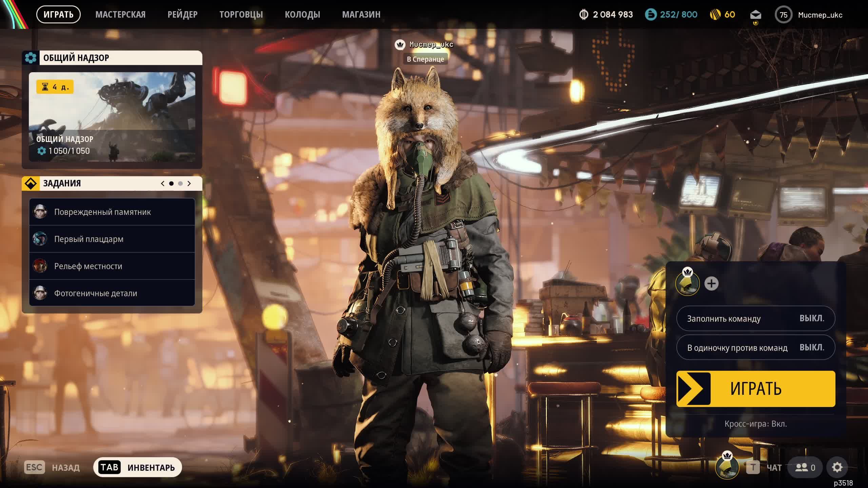Screen dimensions: 868x488
Task: Toggle В одиночку против команд setting
Action: point(755,348)
